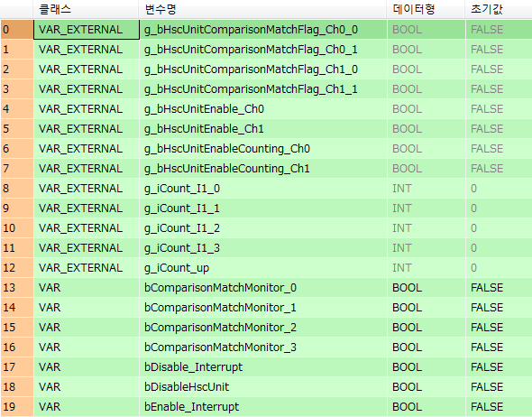This screenshot has width=532, height=417.
Task: Click the 데이터형 column header
Action: click(x=426, y=9)
